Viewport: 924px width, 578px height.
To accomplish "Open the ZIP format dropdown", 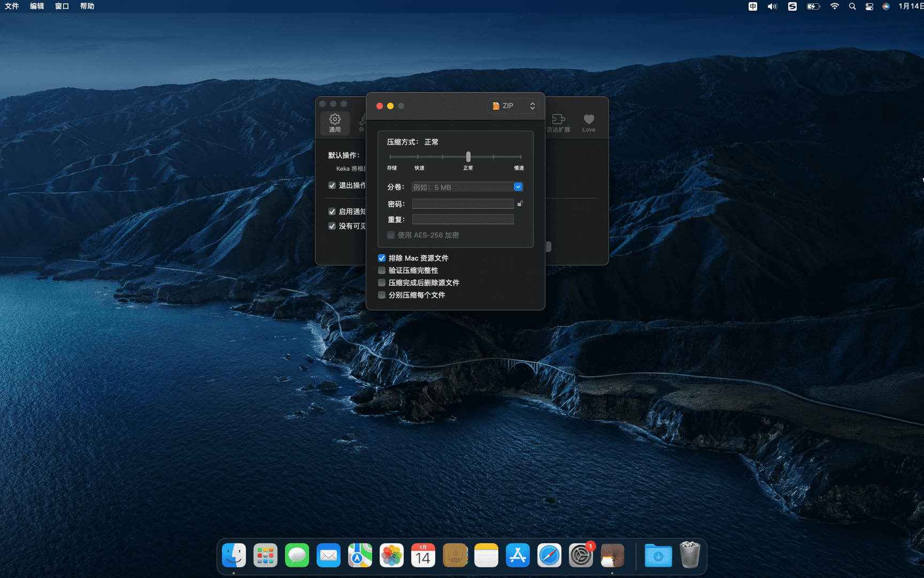I will [513, 106].
